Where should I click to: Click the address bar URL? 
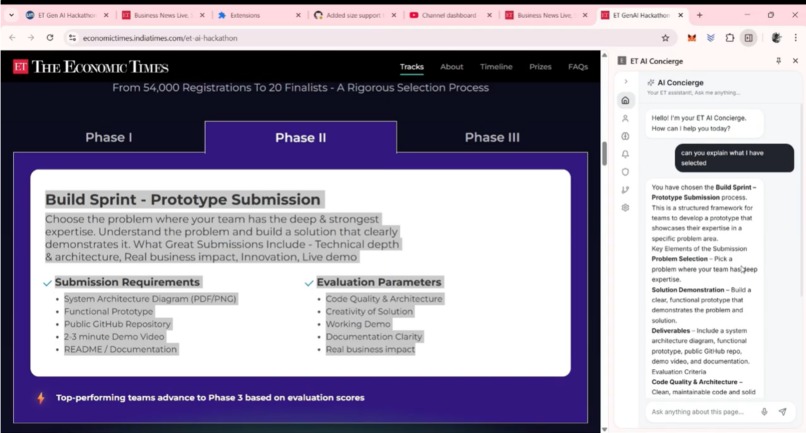point(160,38)
